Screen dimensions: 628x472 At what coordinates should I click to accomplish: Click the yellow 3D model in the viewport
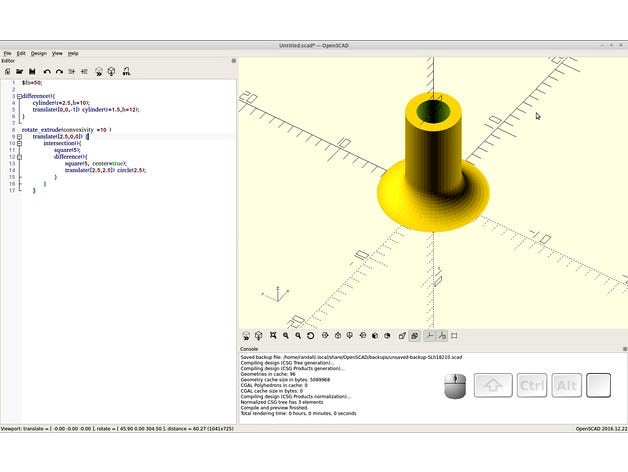coord(433,164)
